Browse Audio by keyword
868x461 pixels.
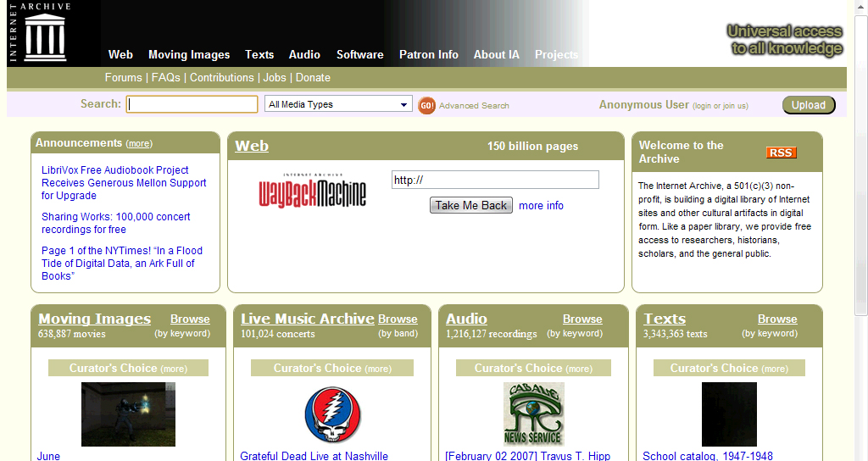pos(582,319)
